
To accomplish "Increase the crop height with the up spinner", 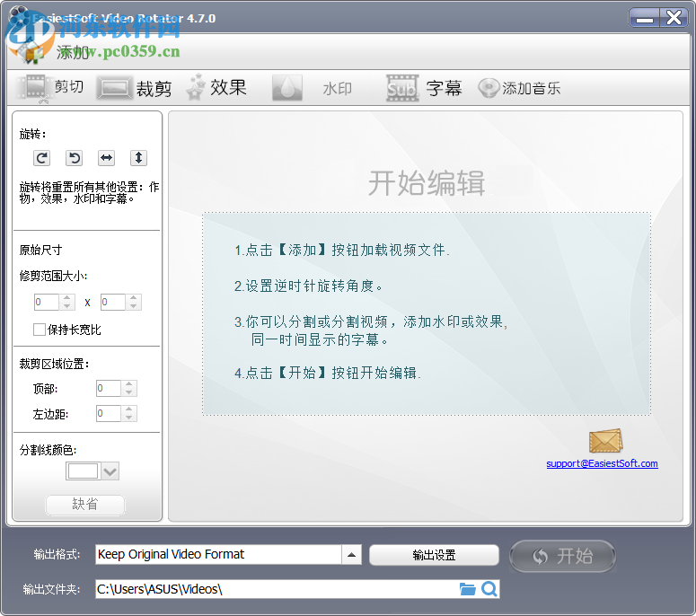I will coord(134,298).
